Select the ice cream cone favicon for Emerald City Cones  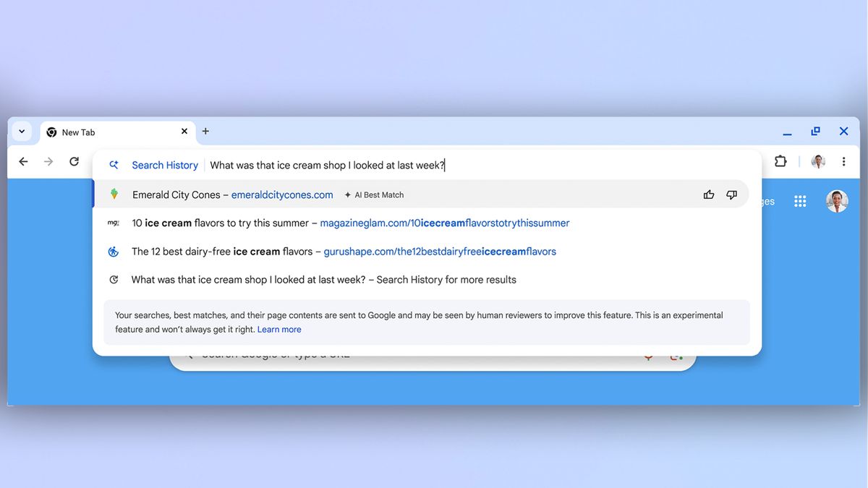[x=114, y=194]
